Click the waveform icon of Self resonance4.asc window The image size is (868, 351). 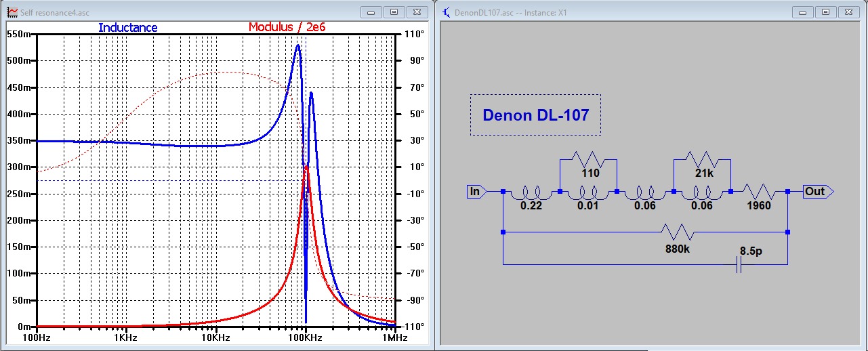pos(12,12)
